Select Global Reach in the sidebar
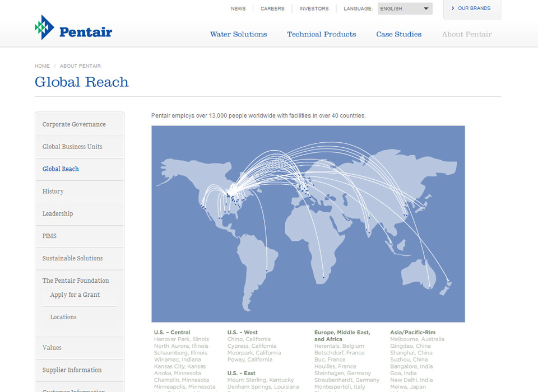Screen dimensions: 538x392 [80, 169]
